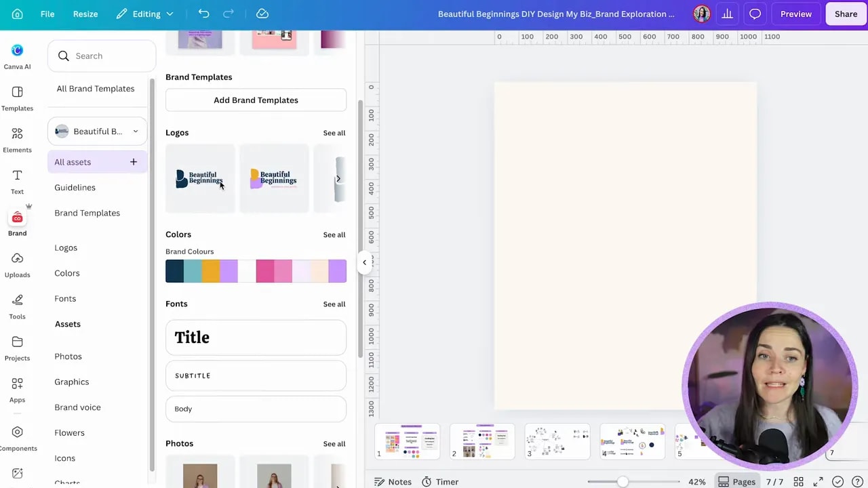Open the user profile avatar
Viewport: 868px width, 488px height.
coord(702,14)
